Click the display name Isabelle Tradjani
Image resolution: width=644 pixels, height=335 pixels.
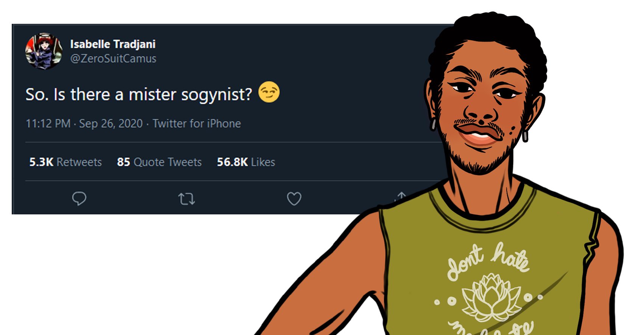(x=113, y=44)
